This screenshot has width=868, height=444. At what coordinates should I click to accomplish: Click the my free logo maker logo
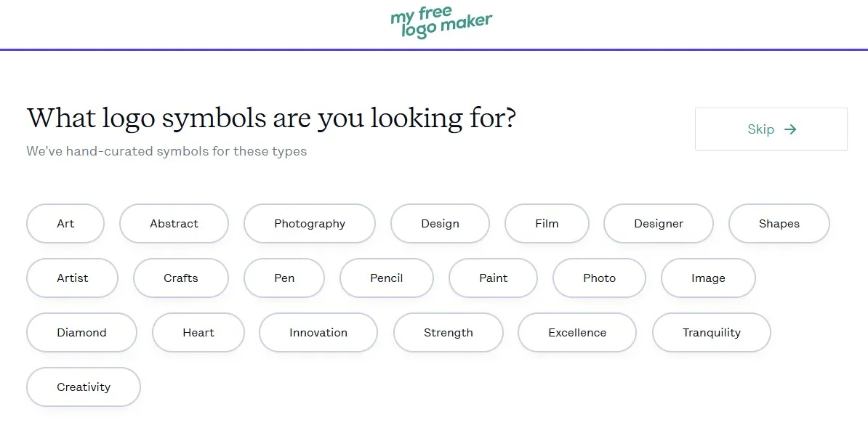point(441,23)
